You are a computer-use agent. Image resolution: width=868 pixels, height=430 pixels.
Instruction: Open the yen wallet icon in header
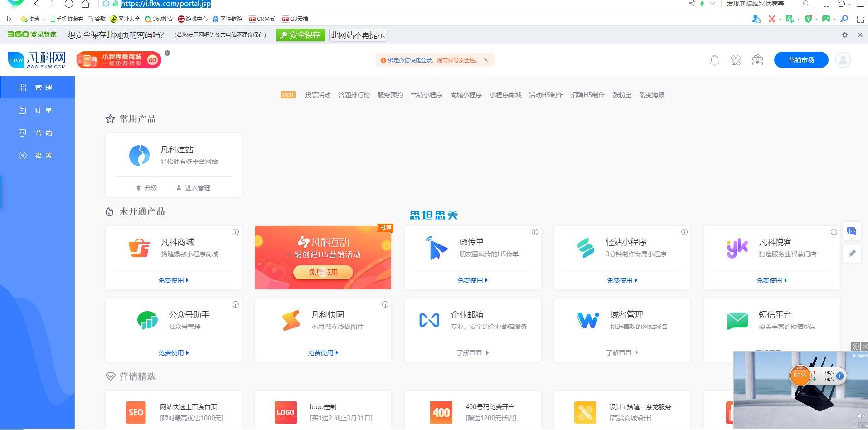757,60
